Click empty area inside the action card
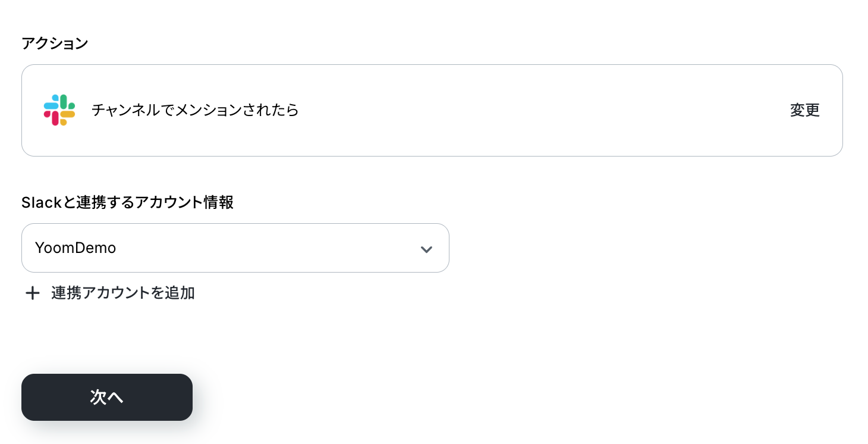Screen dimensions: 868x444 [x=535, y=110]
